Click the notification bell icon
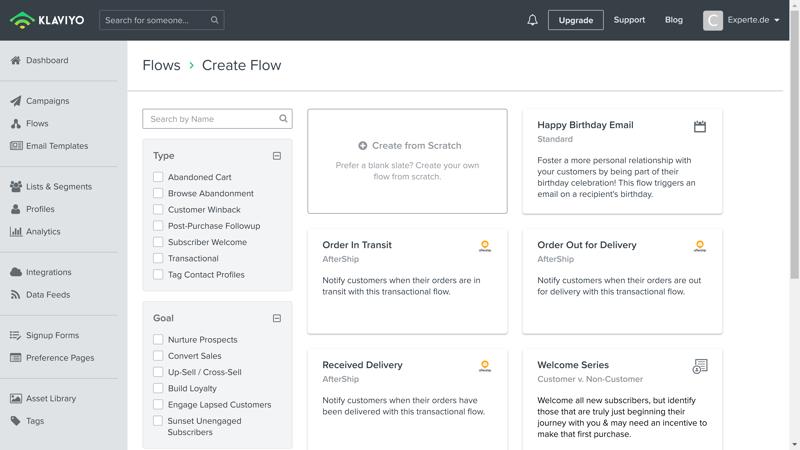The image size is (800, 450). coord(532,20)
